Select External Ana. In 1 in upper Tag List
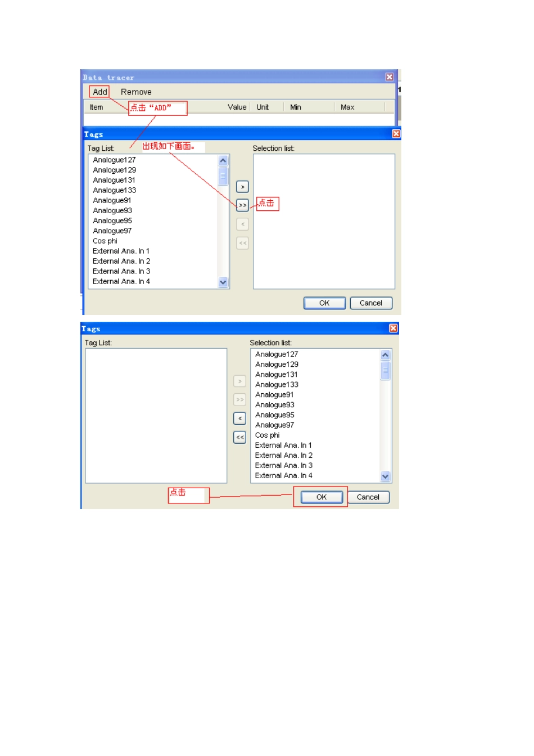The width and height of the screenshot is (534, 756). tap(121, 251)
